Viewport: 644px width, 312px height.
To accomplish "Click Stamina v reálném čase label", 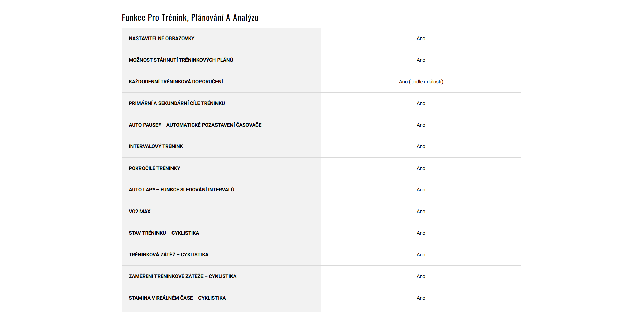I will (x=177, y=298).
